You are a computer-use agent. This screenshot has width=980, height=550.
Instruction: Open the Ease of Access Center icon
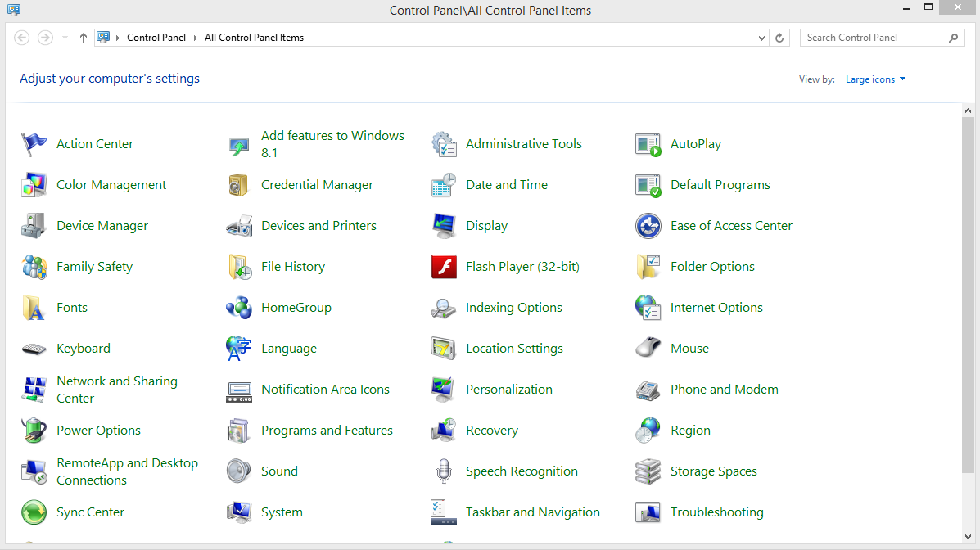[648, 226]
